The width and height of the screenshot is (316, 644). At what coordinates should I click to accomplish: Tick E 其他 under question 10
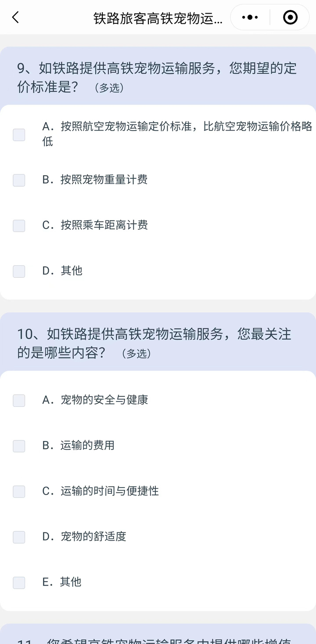coord(19,583)
